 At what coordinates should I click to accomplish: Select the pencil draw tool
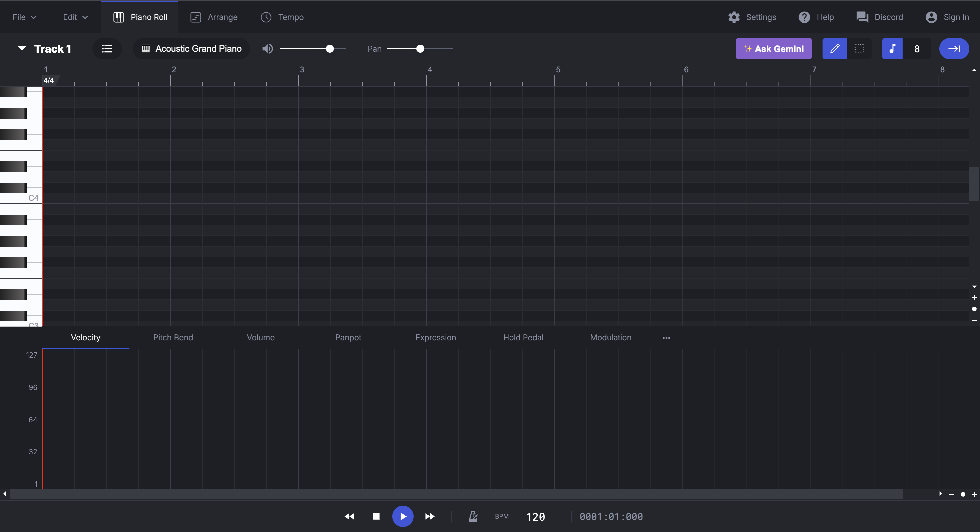coord(834,49)
